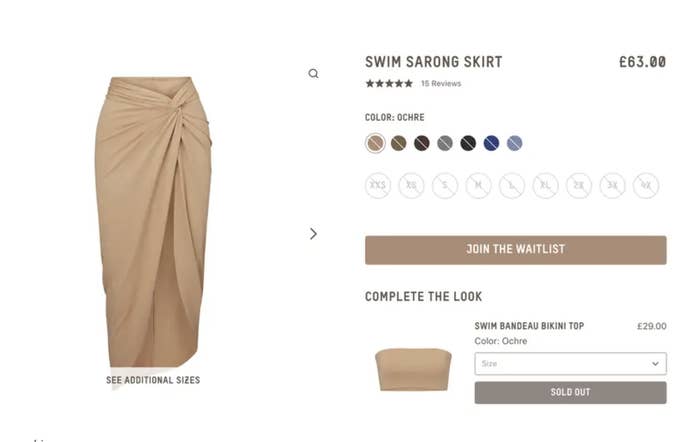Choose the black color swatch
The image size is (700, 442).
tap(468, 143)
